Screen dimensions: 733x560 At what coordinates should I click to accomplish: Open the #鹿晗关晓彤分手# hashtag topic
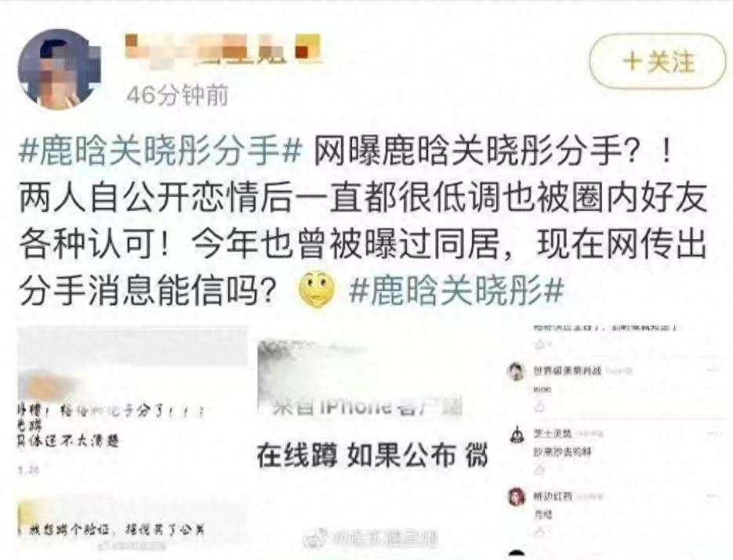point(161,152)
